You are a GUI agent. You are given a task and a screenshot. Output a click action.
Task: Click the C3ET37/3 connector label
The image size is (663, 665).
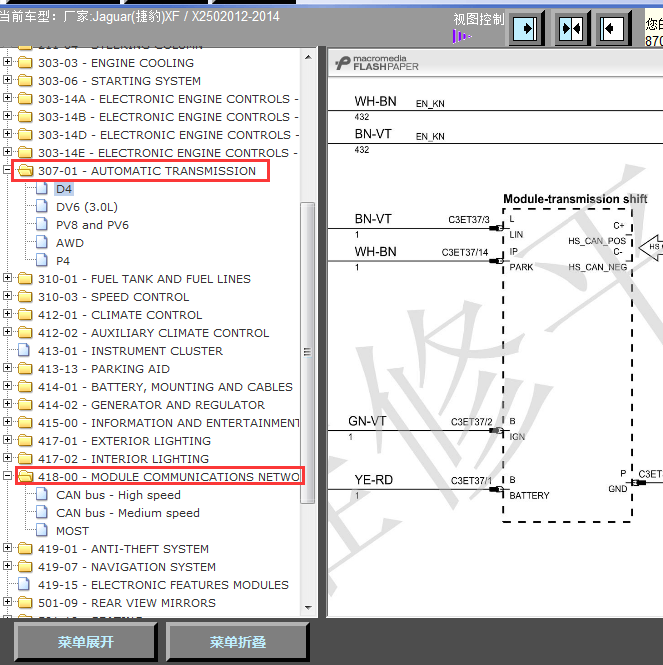click(469, 219)
